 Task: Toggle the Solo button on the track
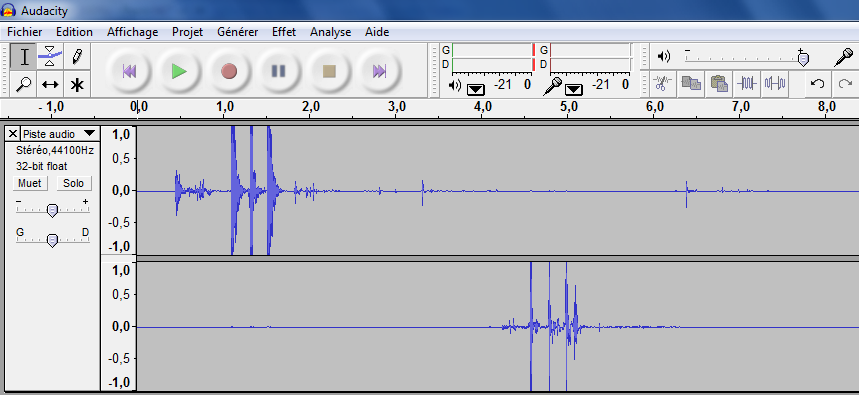pos(74,183)
